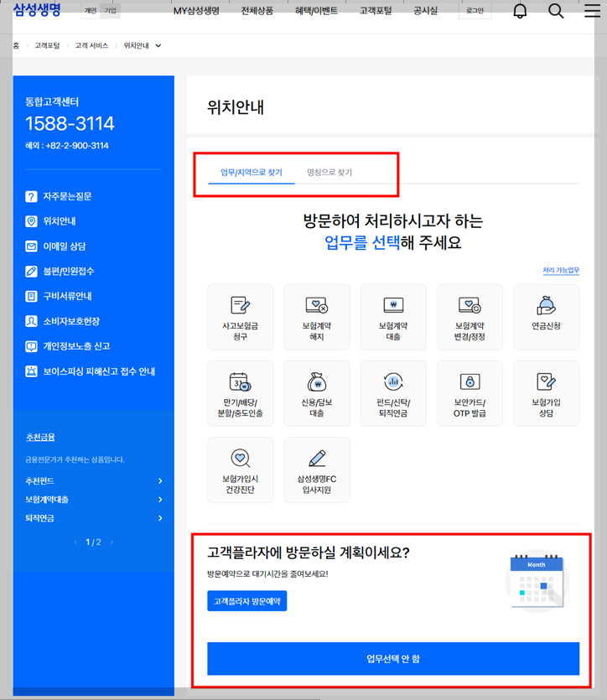Expand 보험계약대출 arrow in sidebar
Screen dimensions: 607x700
click(x=160, y=500)
